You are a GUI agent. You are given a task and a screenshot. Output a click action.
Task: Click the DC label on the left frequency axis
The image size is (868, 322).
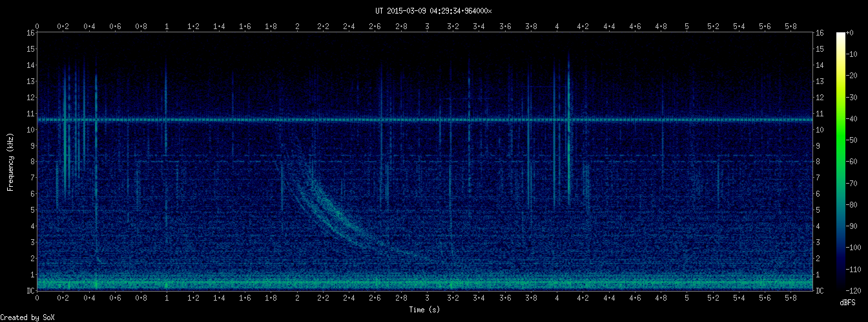[30, 291]
